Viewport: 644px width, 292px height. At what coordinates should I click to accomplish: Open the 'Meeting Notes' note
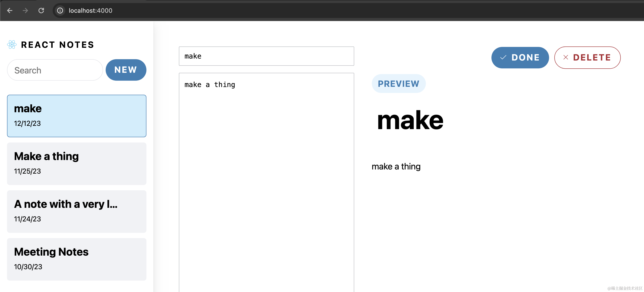(76, 259)
